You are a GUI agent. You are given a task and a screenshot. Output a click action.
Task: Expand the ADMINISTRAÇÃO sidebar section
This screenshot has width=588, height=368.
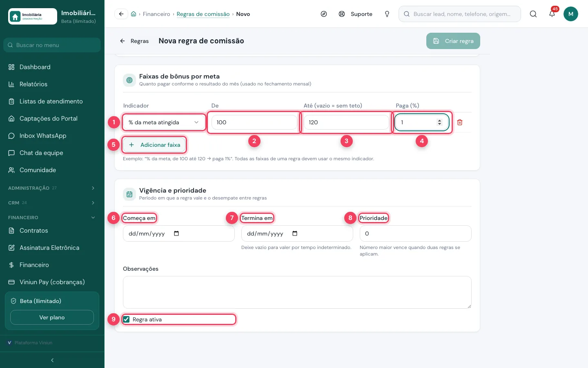(x=52, y=188)
